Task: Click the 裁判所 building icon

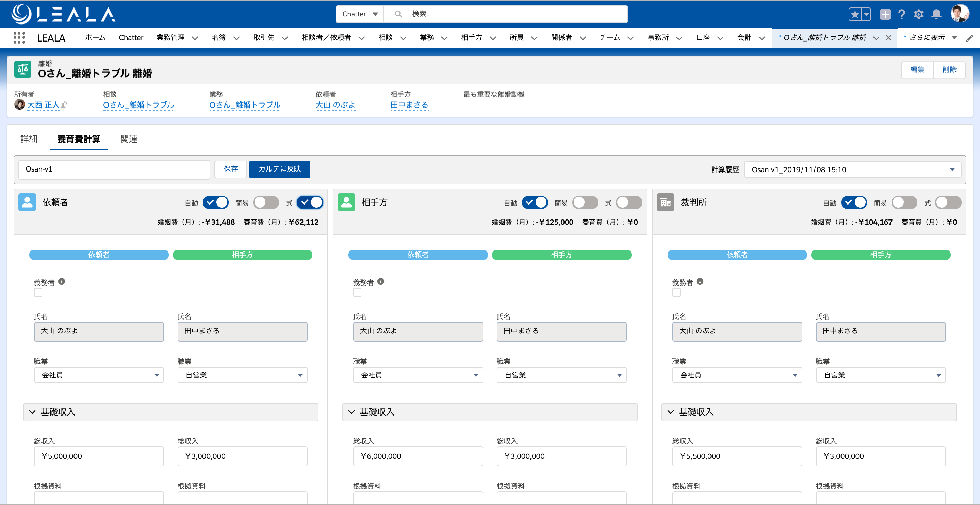Action: [x=665, y=202]
